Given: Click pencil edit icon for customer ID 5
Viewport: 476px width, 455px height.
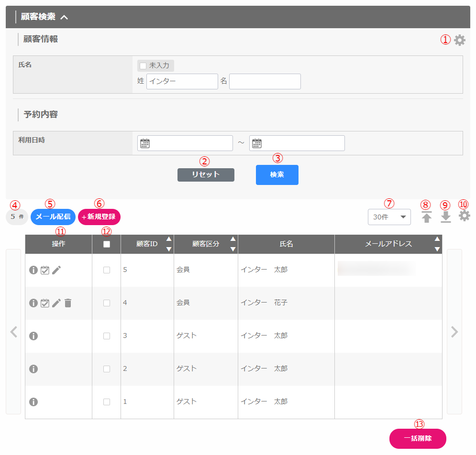Looking at the screenshot, I should click(x=56, y=270).
